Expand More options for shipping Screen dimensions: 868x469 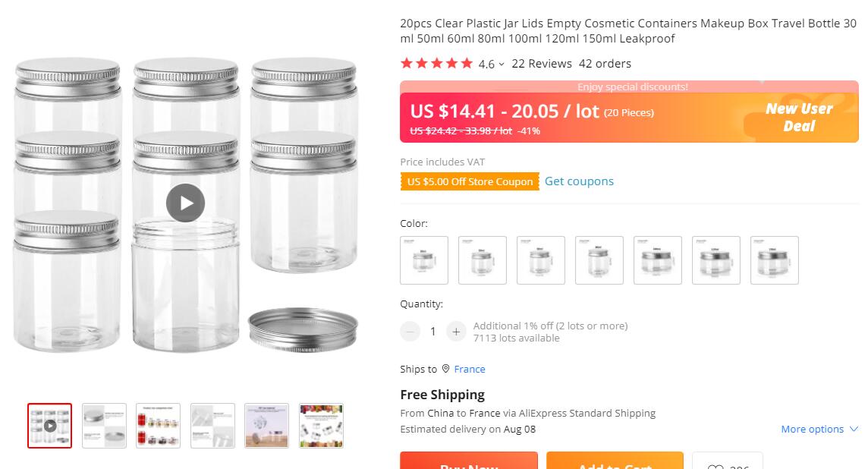click(x=819, y=429)
